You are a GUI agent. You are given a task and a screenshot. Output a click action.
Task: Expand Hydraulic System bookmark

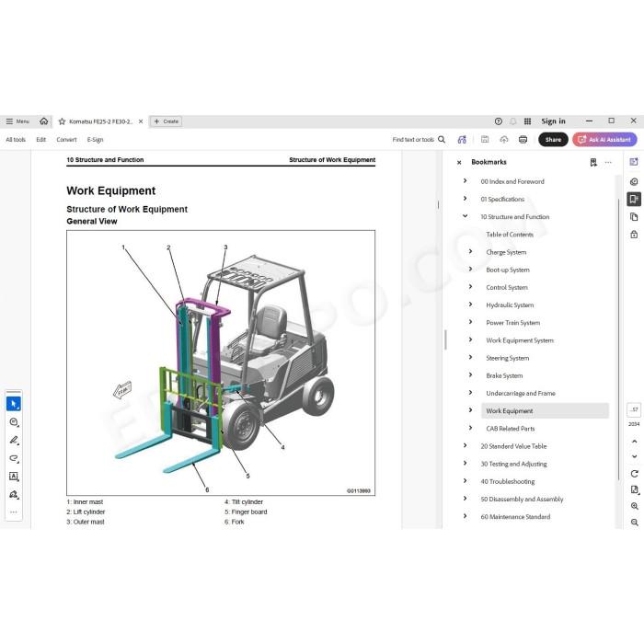[471, 305]
